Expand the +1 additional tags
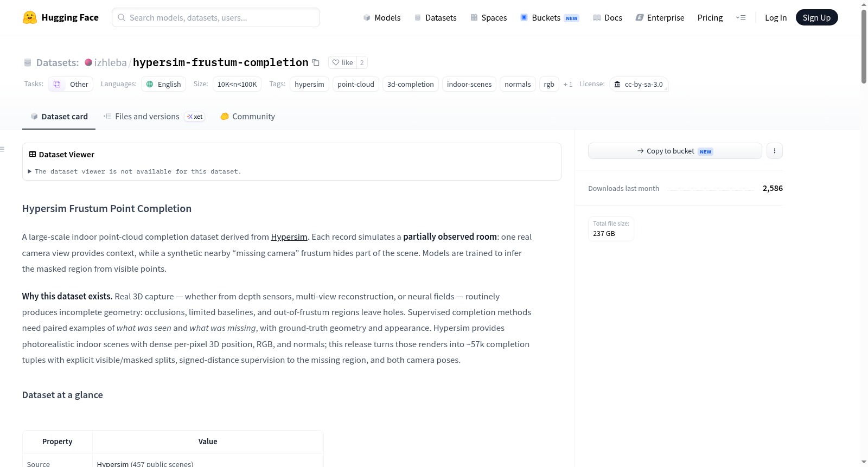868x467 pixels. (568, 84)
